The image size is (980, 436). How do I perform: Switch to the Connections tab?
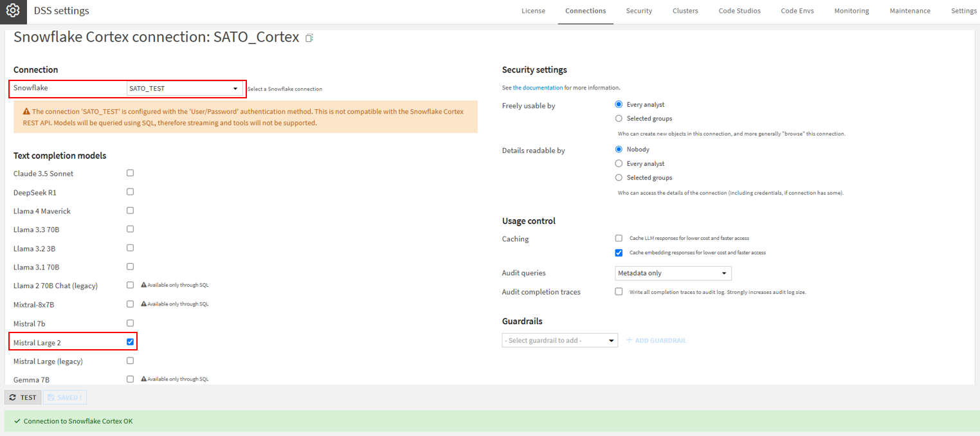coord(585,11)
